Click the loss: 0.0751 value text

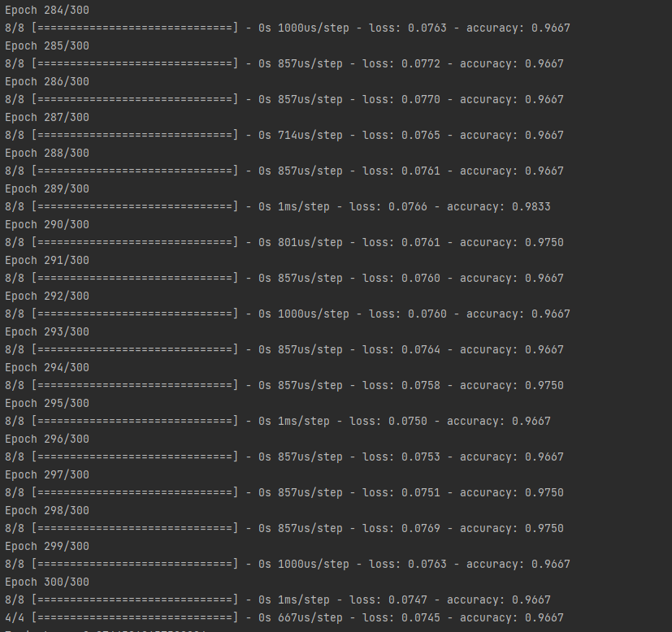point(401,493)
